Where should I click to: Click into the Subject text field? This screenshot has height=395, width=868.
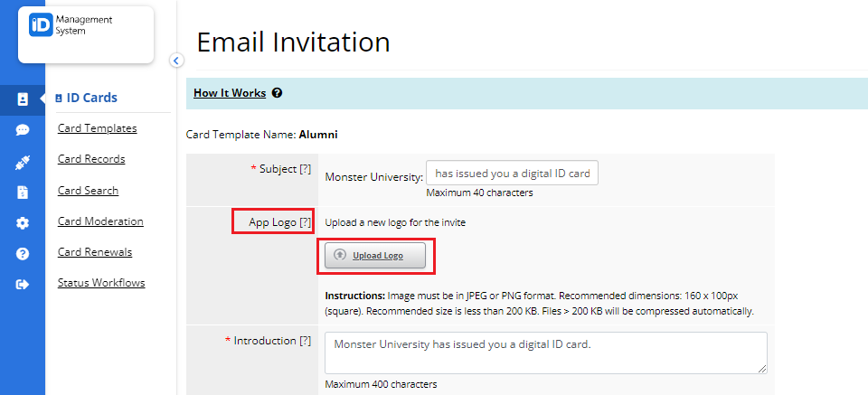point(512,174)
